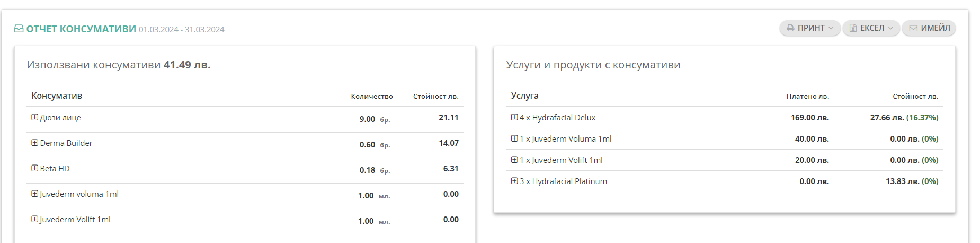Open the ПРИНТ dropdown button
This screenshot has width=980, height=243.
[809, 28]
